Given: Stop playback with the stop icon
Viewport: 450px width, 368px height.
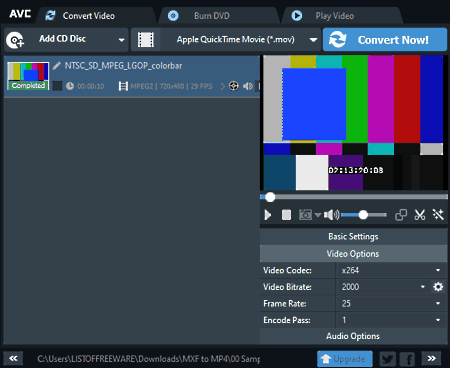Looking at the screenshot, I should coord(286,215).
